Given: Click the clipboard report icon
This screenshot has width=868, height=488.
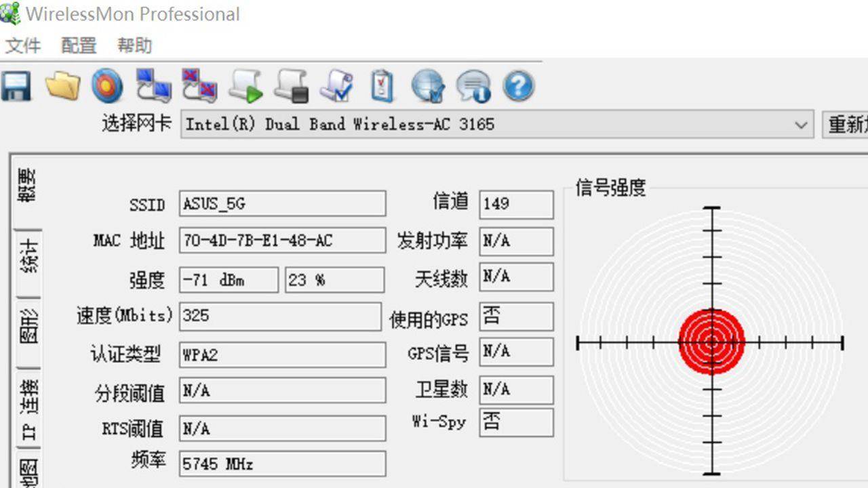Looking at the screenshot, I should pos(382,85).
